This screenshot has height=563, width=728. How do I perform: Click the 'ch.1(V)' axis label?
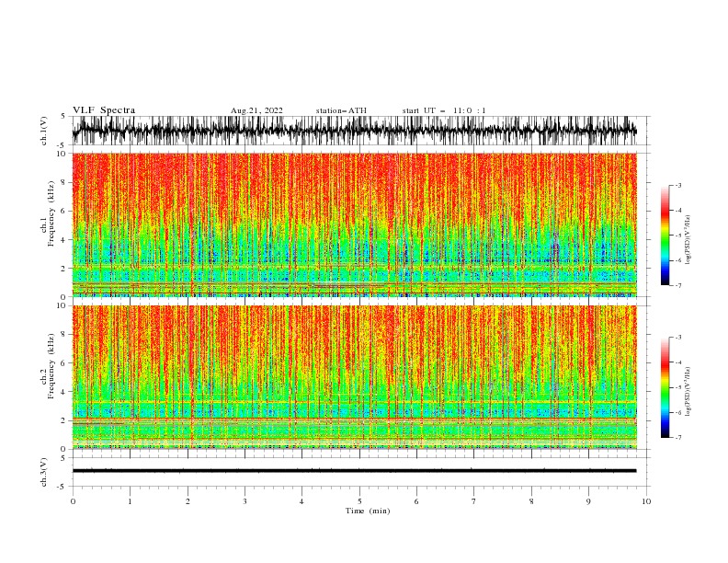point(44,132)
